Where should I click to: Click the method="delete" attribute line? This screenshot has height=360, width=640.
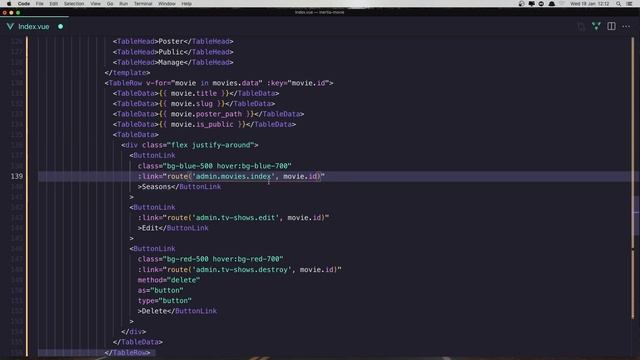point(169,280)
